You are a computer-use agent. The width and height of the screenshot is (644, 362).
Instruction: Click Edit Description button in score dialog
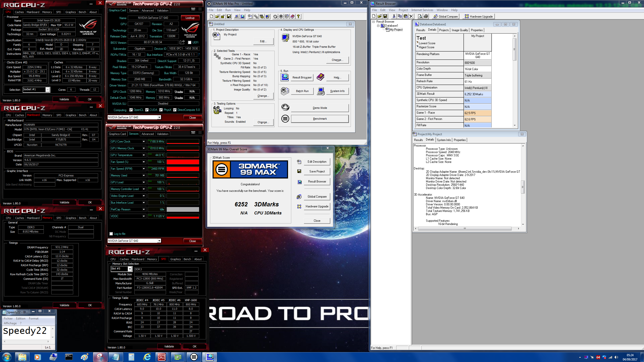(x=317, y=162)
